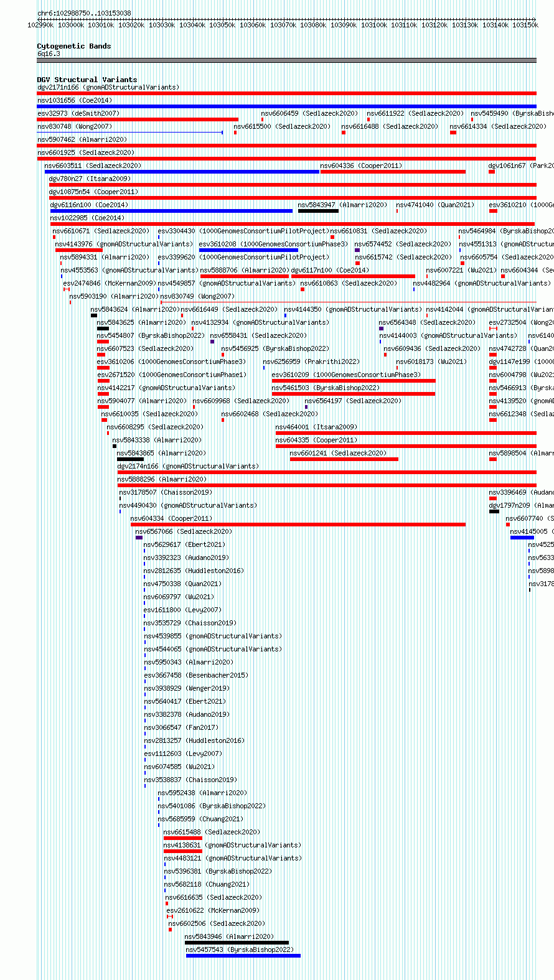
Task: Click the purple marker of nsv6558431 (Sedlazeck2020)
Action: click(212, 342)
